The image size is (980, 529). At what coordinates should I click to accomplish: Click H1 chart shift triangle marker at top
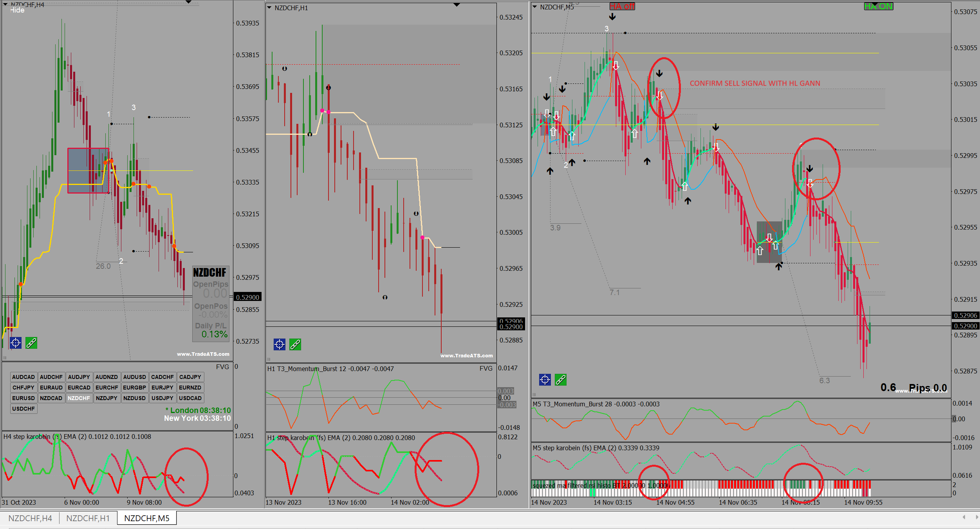(457, 5)
